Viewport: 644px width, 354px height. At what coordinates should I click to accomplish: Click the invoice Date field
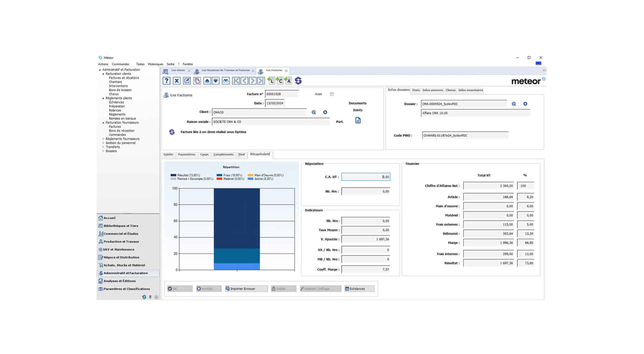275,103
